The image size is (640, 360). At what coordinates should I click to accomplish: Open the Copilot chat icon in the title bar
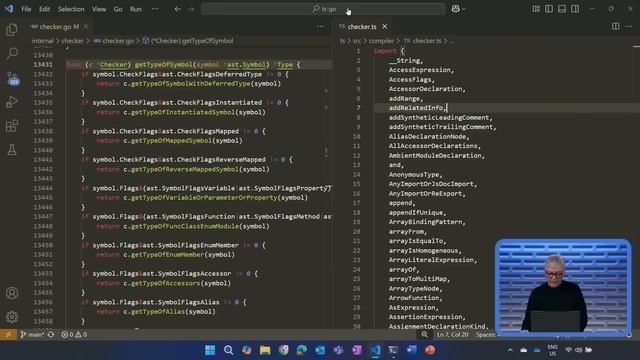455,9
